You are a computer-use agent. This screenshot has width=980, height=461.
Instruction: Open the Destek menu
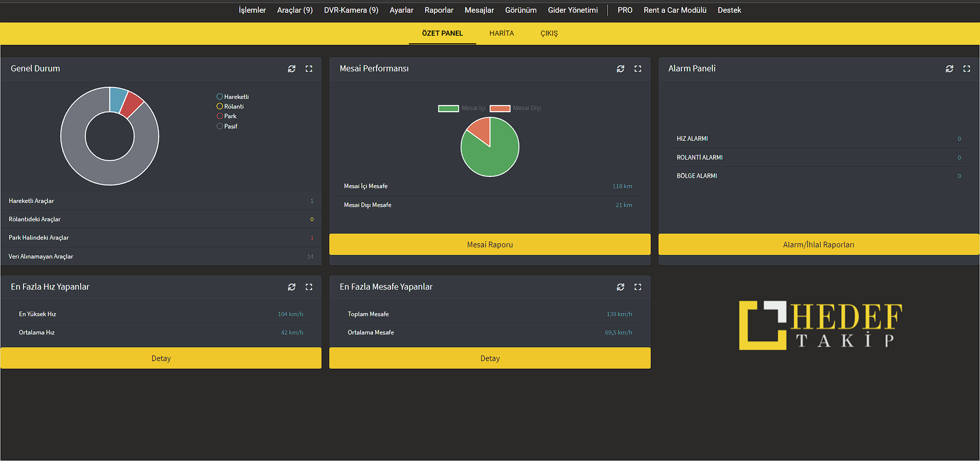[729, 10]
